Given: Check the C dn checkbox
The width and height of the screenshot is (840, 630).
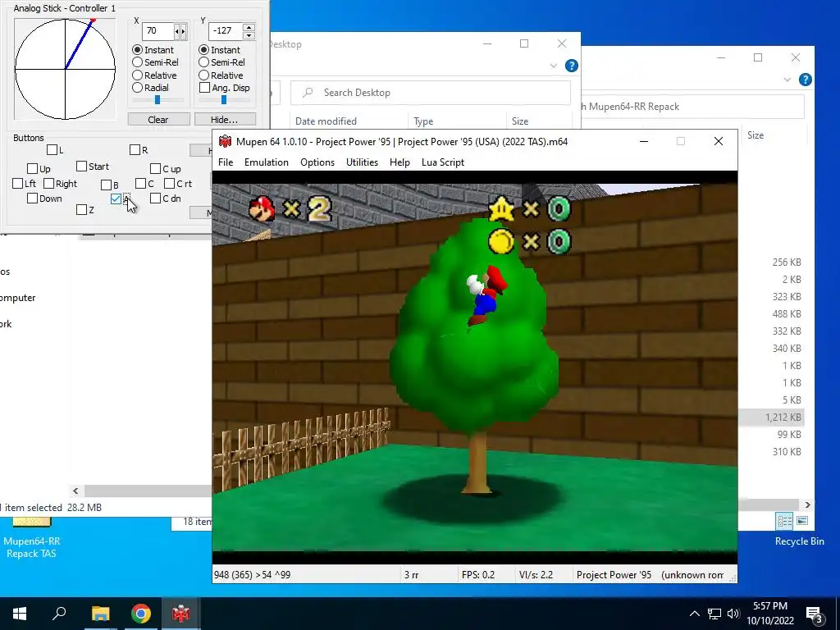Looking at the screenshot, I should 155,199.
